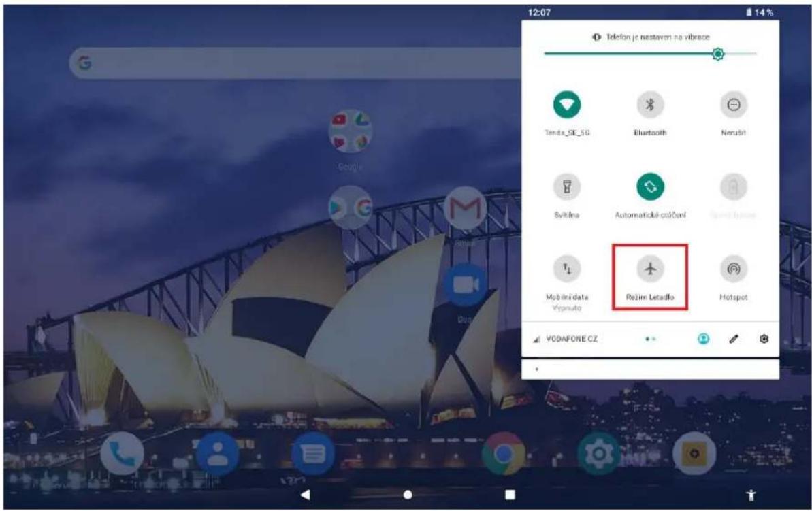
Task: Open the Google apps folder
Action: pos(350,131)
